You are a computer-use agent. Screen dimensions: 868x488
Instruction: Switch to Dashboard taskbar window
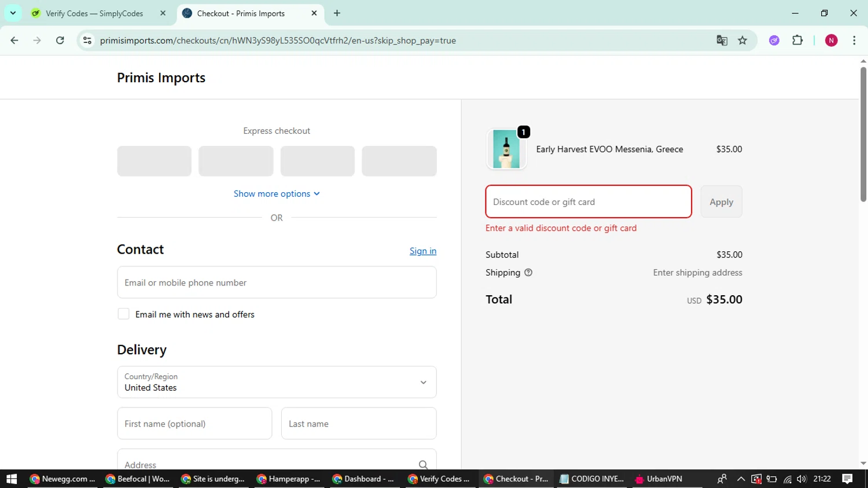[364, 479]
